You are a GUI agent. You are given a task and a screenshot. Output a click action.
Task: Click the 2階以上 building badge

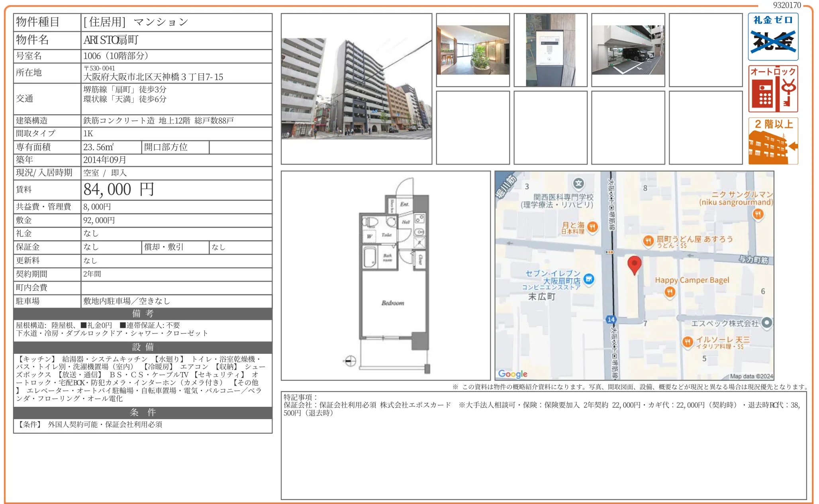(x=773, y=139)
